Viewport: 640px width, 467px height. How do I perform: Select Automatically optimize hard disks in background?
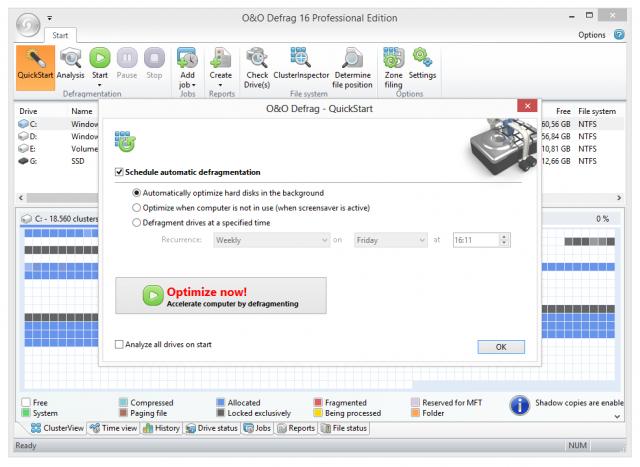(x=136, y=193)
